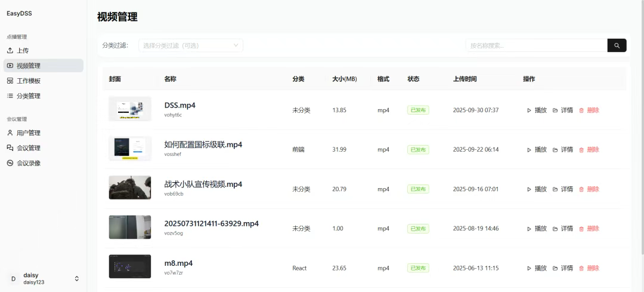Play 20250731121411-63929.mp4
Image resolution: width=644 pixels, height=292 pixels.
coord(537,229)
